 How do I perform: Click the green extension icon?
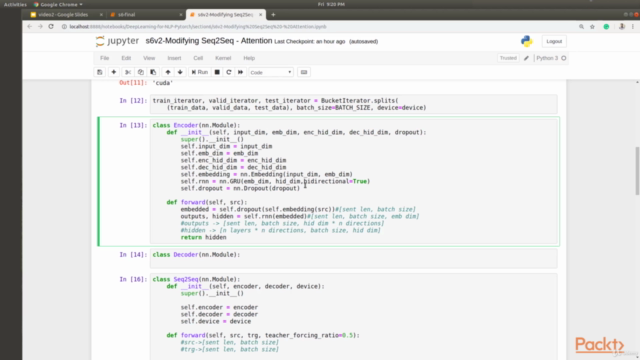tap(606, 27)
